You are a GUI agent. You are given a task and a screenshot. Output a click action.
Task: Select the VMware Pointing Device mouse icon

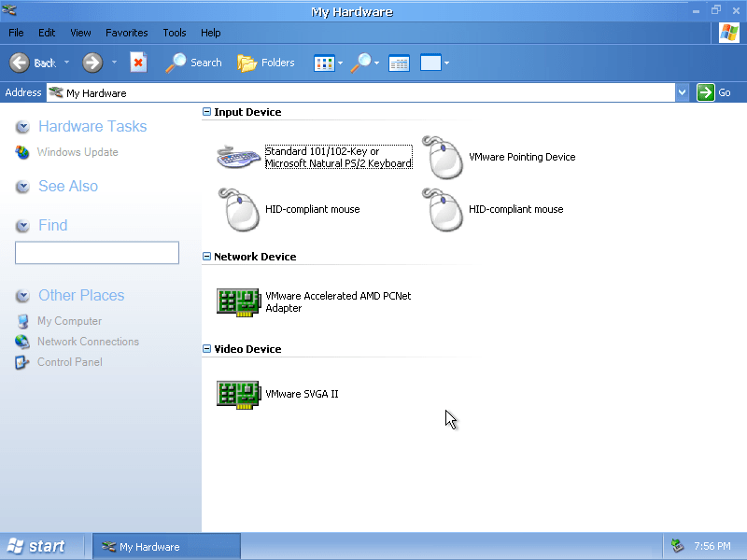[x=443, y=157]
